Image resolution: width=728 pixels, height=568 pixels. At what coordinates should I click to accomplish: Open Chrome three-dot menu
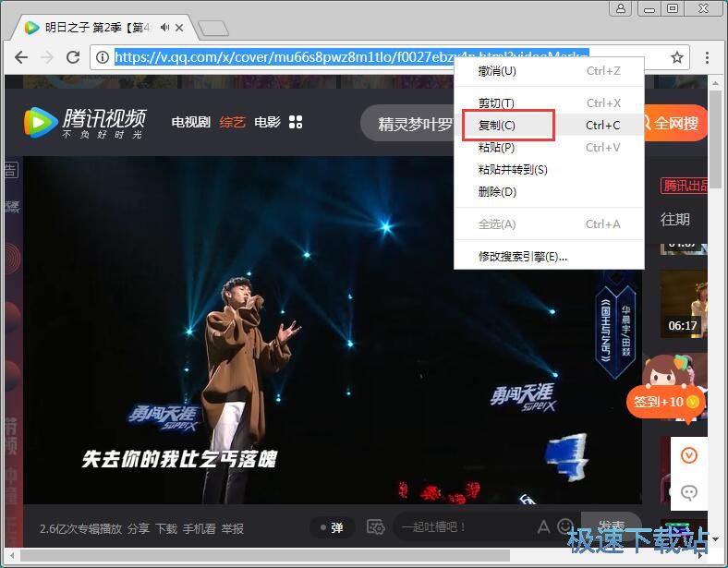click(707, 57)
